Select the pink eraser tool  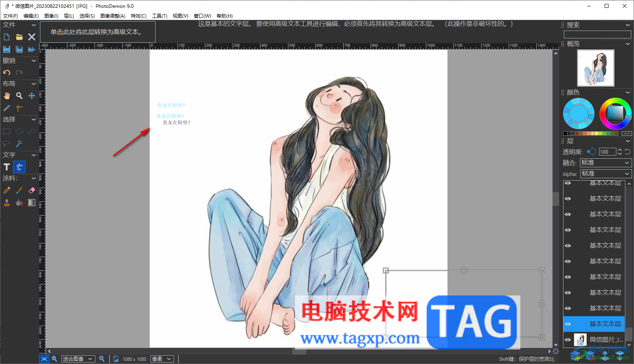click(x=32, y=190)
